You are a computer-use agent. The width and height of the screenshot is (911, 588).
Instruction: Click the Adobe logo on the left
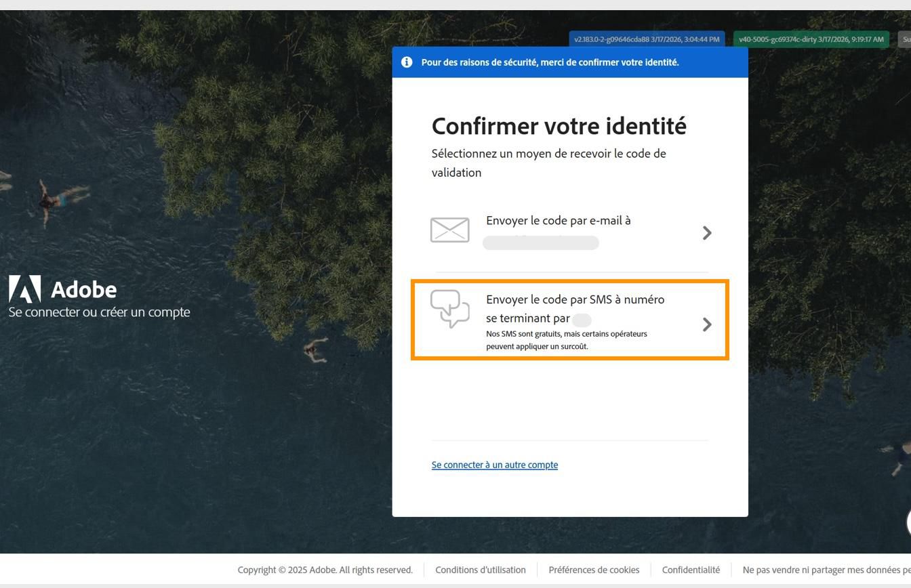pos(62,289)
